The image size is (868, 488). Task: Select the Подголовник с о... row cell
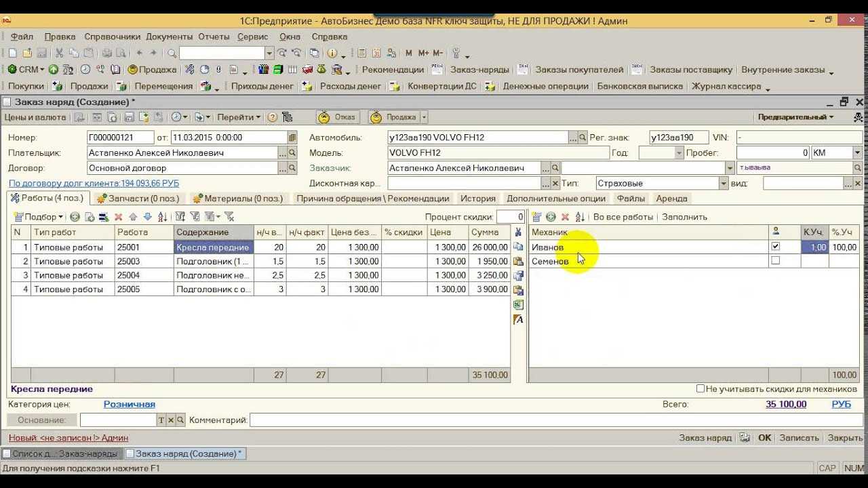214,289
